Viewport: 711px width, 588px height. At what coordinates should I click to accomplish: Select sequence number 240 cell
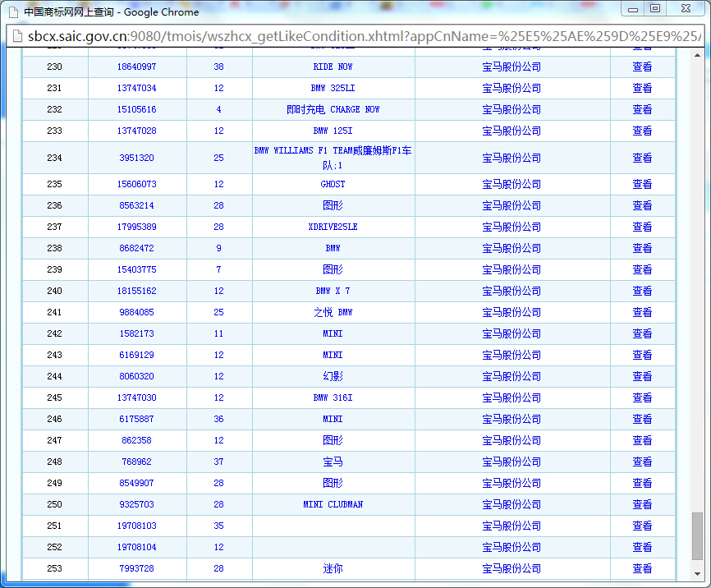click(x=54, y=291)
